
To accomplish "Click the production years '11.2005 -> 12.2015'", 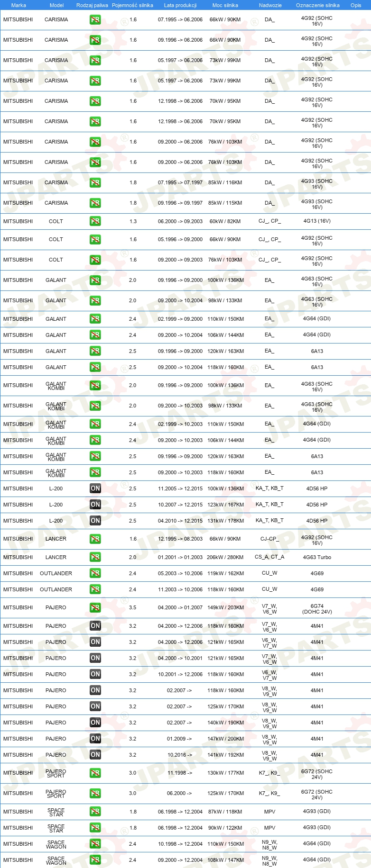I will (x=180, y=488).
